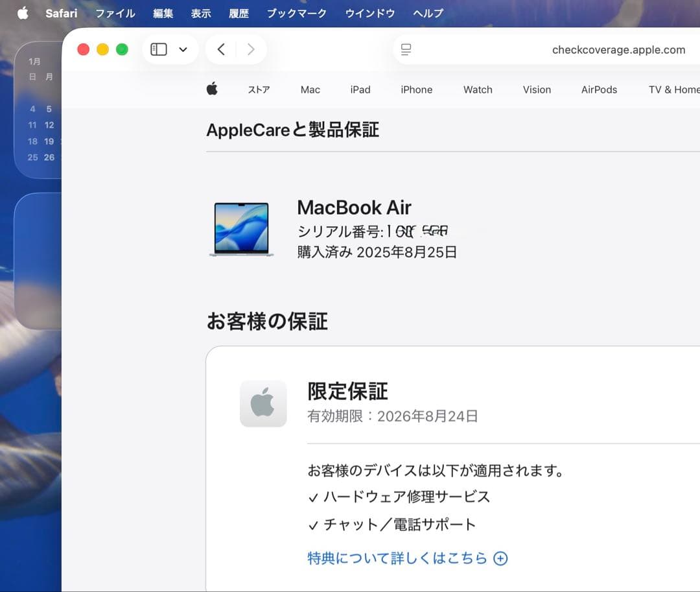700x592 pixels.
Task: Click the page settings icon in address bar
Action: (406, 49)
